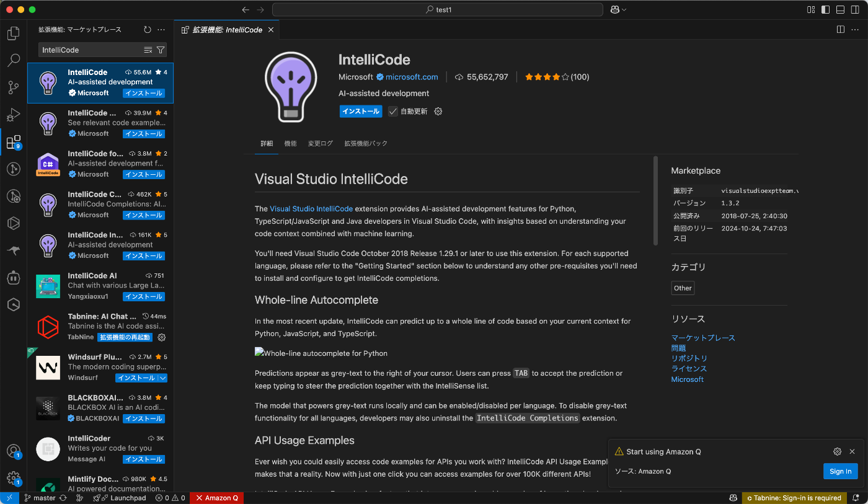
Task: Click the Other category tag
Action: click(683, 288)
